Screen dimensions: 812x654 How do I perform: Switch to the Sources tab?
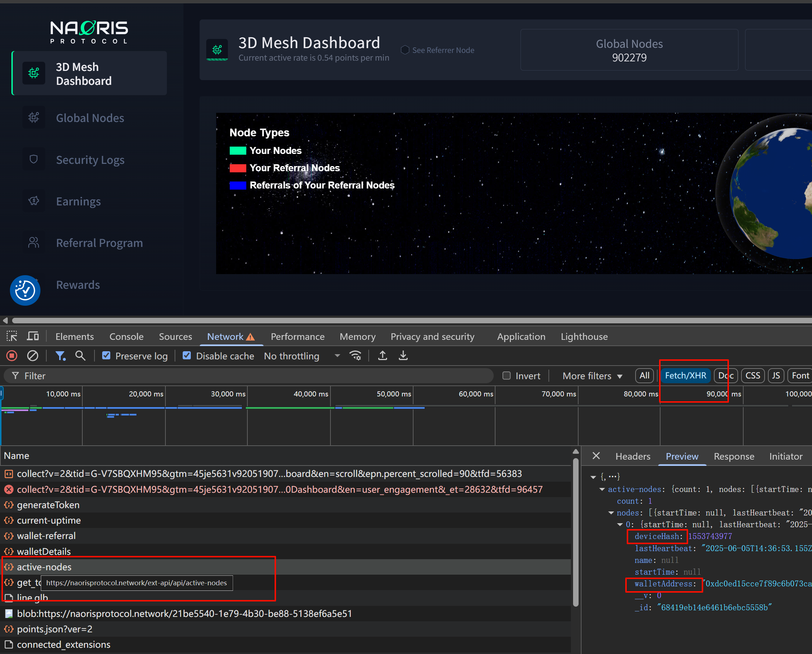pos(175,337)
